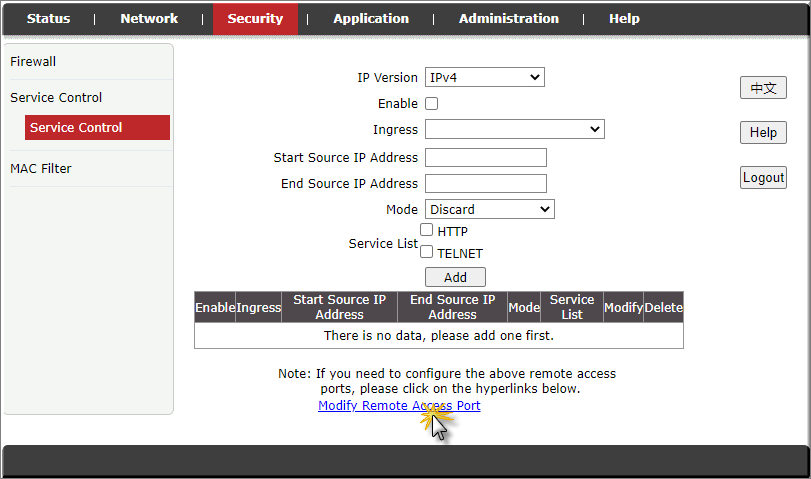Click the End Source IP Address field

[485, 184]
